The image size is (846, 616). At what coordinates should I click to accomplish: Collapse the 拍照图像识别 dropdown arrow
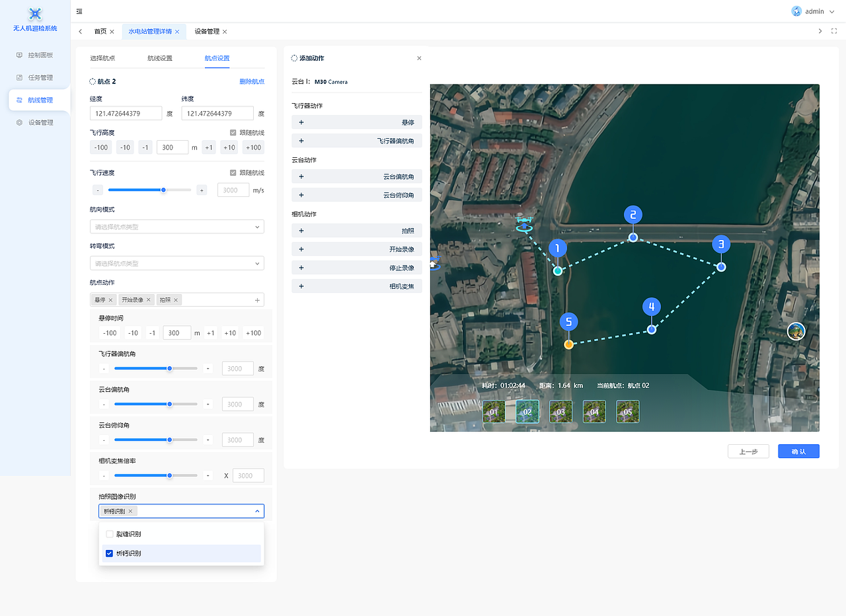[257, 511]
